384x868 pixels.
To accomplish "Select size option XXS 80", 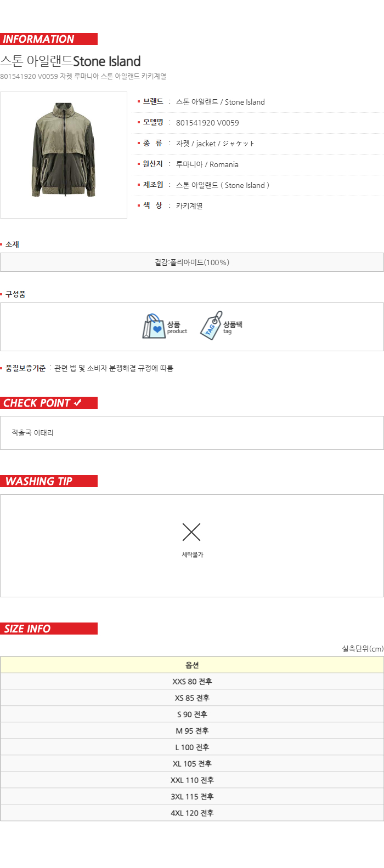I will coord(192,681).
